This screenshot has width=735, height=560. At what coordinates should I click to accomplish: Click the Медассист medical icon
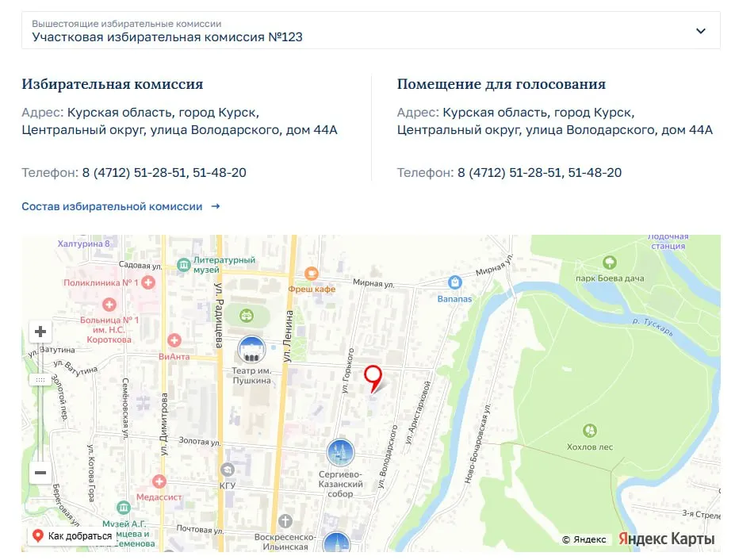pyautogui.click(x=159, y=481)
